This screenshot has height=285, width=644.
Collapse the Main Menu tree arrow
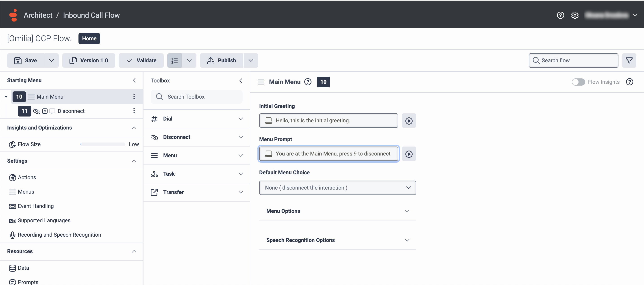click(x=6, y=97)
